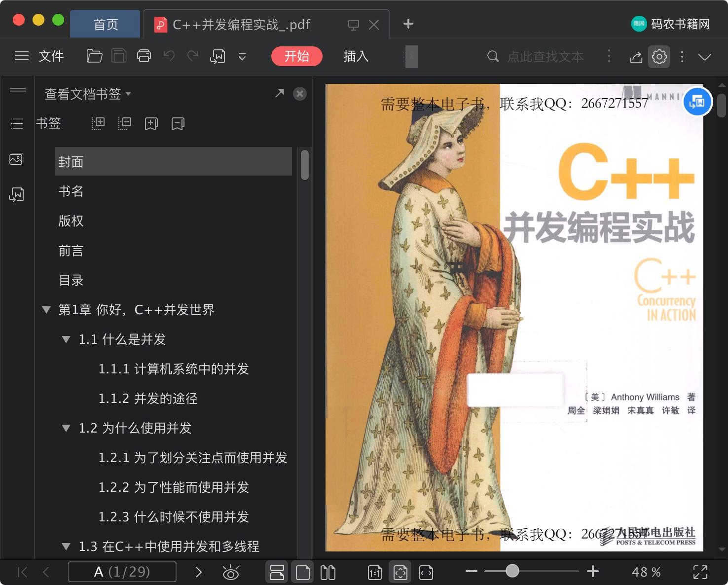Click the undo arrow icon
This screenshot has height=585, width=728.
[169, 56]
